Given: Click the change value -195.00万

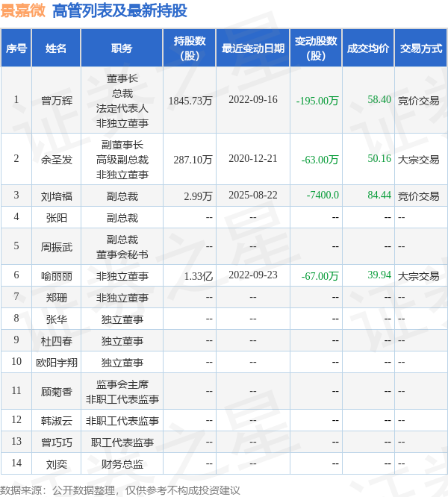Looking at the screenshot, I should point(317,101).
